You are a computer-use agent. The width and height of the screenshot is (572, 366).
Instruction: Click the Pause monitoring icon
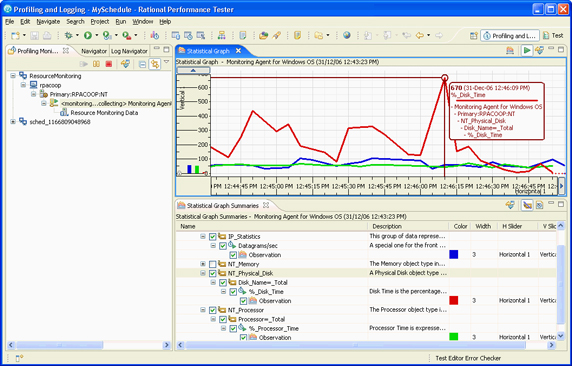click(x=96, y=64)
